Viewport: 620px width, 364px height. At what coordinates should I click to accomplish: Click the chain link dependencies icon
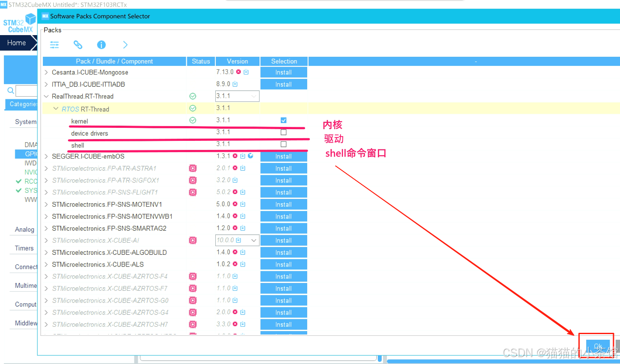pos(78,45)
